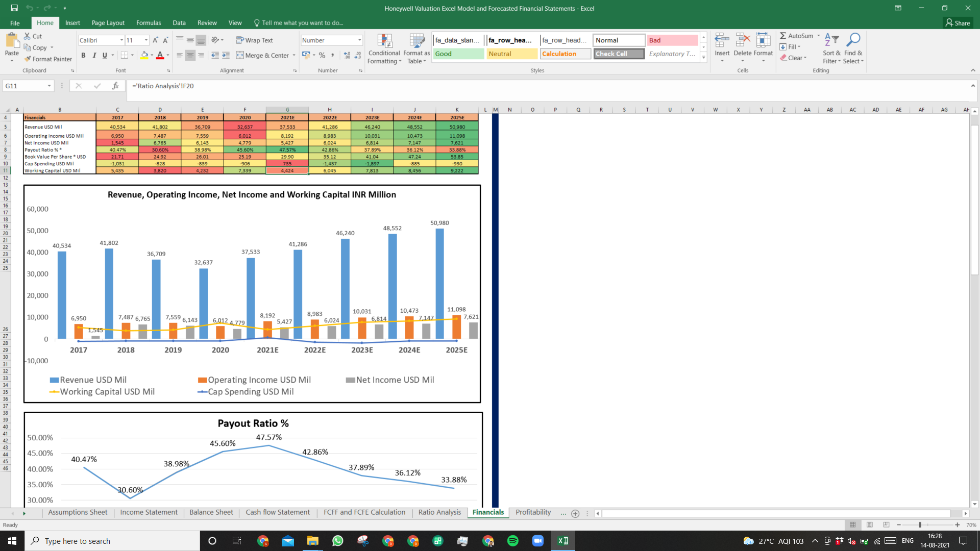The image size is (980, 551).
Task: Toggle Italic formatting
Action: 94,55
